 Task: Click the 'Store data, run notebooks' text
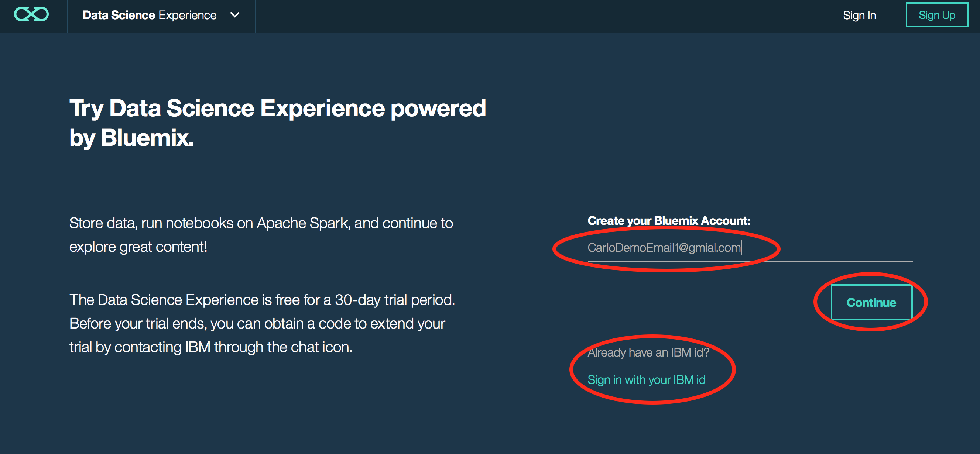[151, 223]
